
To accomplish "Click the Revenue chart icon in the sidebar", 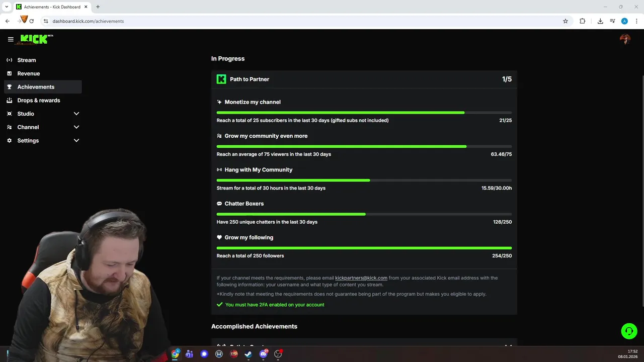I will tap(9, 73).
